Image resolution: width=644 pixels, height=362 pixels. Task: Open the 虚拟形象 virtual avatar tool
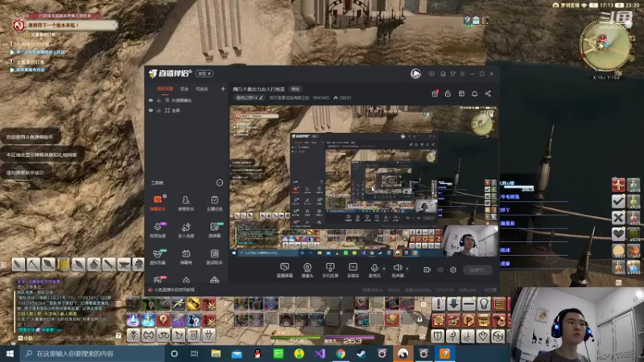pos(157,257)
